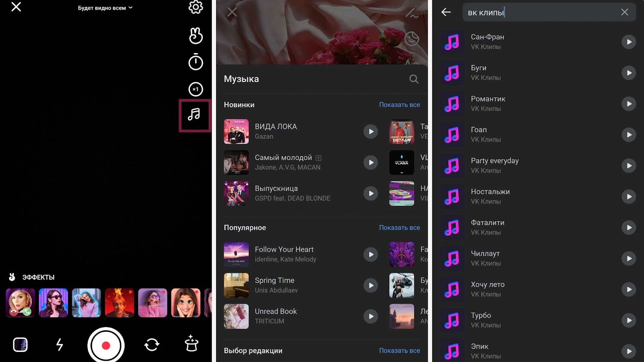Open the gallery thumbnail in camera bar
644x362 pixels.
[x=20, y=345]
